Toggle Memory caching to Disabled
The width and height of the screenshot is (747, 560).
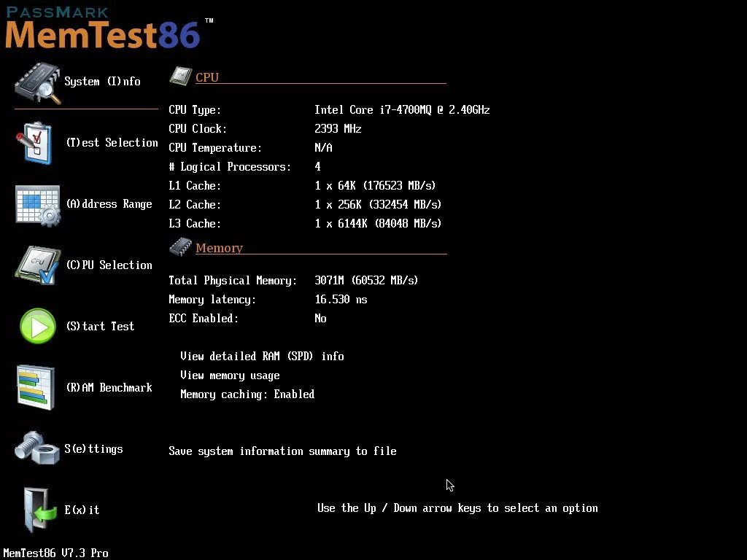pyautogui.click(x=247, y=394)
